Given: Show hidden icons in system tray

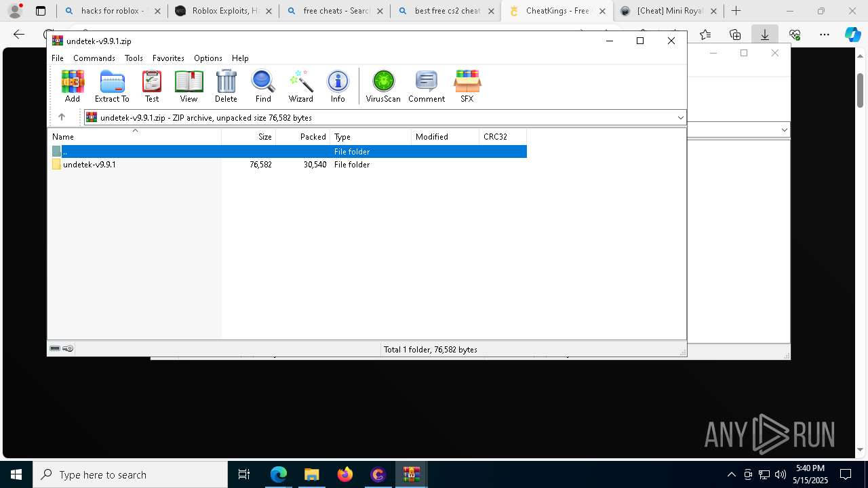Looking at the screenshot, I should coord(731,474).
